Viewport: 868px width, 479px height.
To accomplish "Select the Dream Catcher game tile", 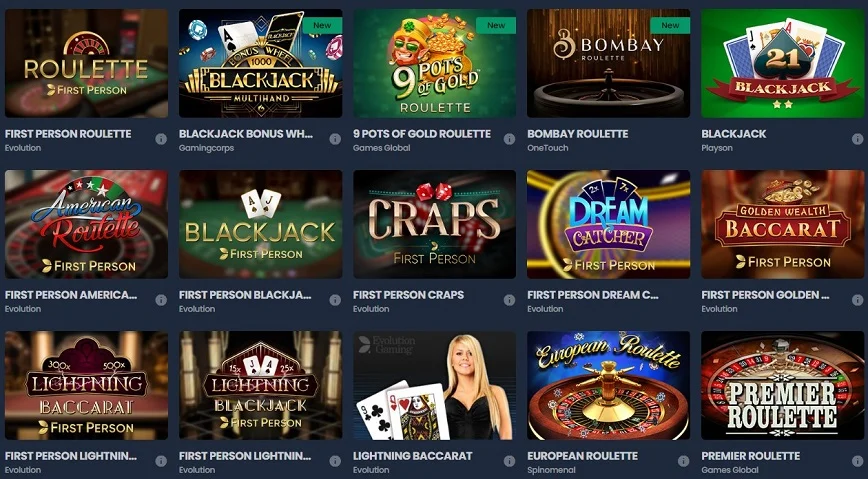I will (x=608, y=224).
